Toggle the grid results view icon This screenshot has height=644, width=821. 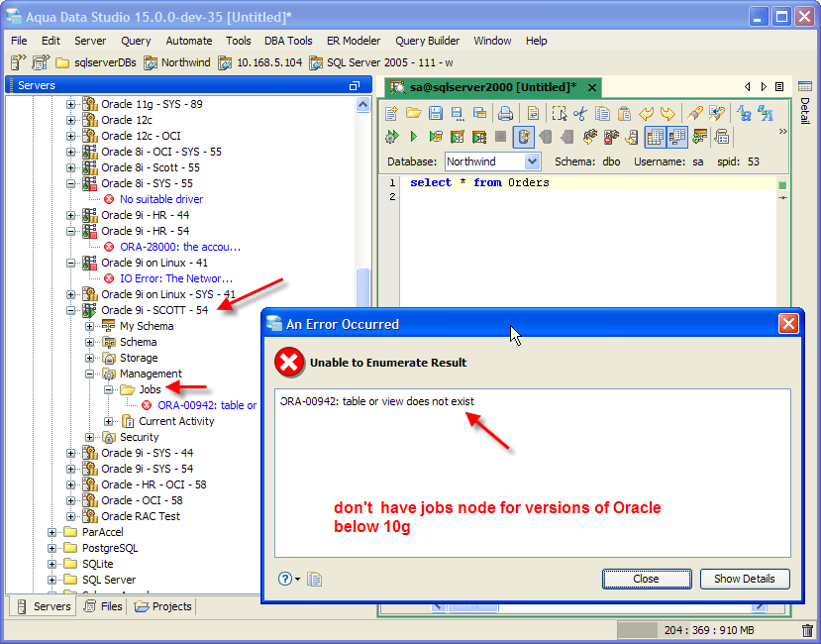coord(655,138)
